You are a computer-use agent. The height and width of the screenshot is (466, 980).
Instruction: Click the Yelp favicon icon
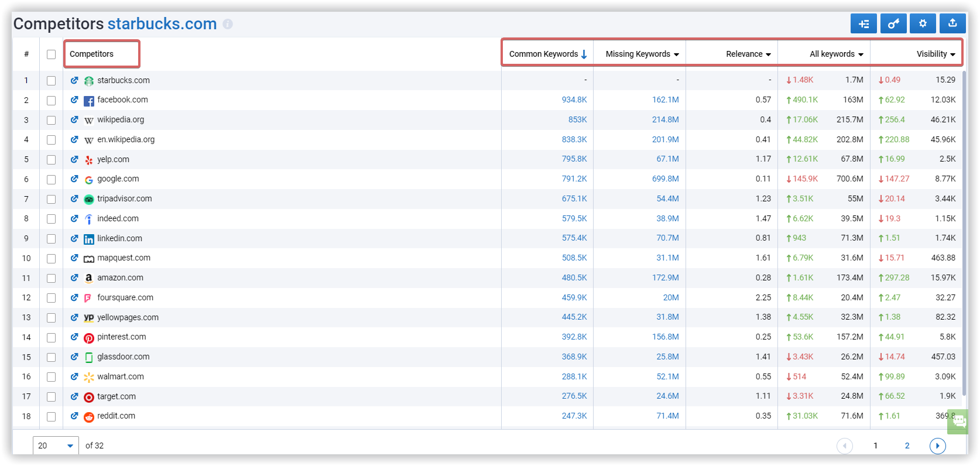[x=89, y=160]
